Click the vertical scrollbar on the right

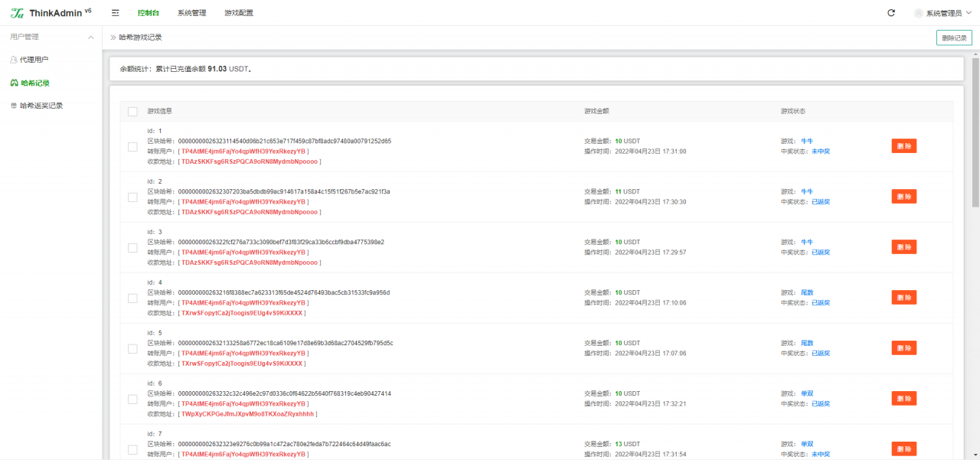pyautogui.click(x=975, y=130)
